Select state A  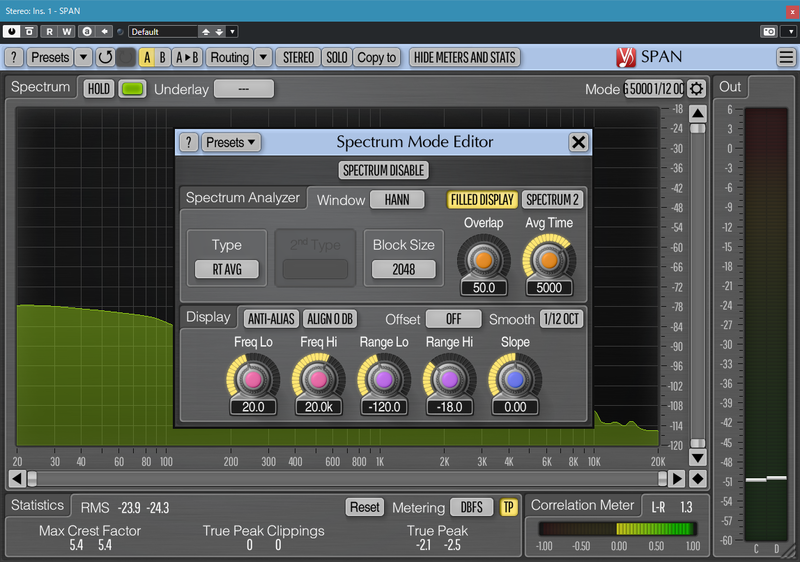pyautogui.click(x=147, y=57)
